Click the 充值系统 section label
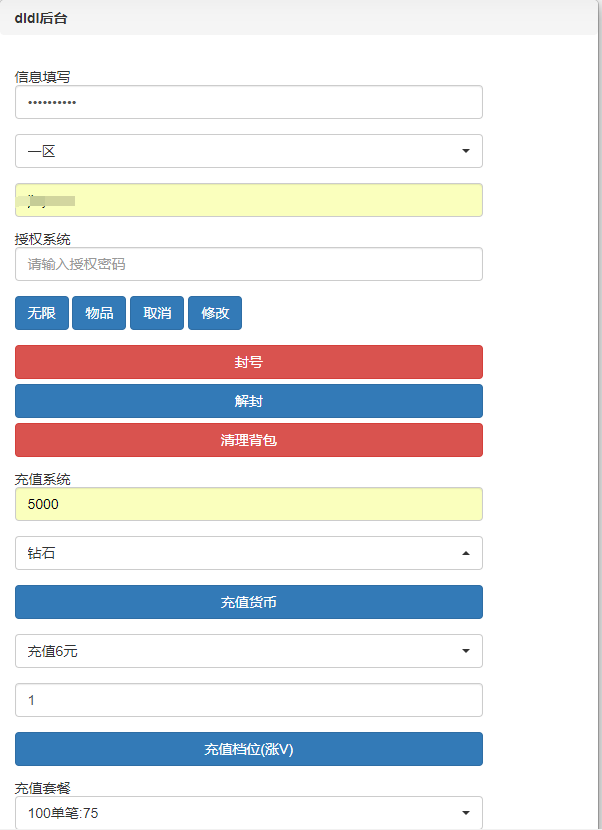The width and height of the screenshot is (602, 830). [43, 479]
